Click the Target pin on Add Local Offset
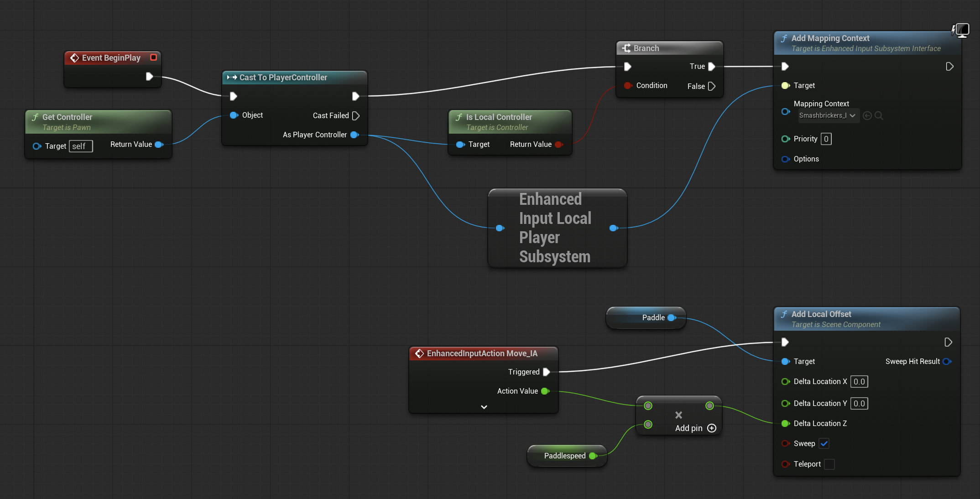The image size is (980, 499). (786, 362)
